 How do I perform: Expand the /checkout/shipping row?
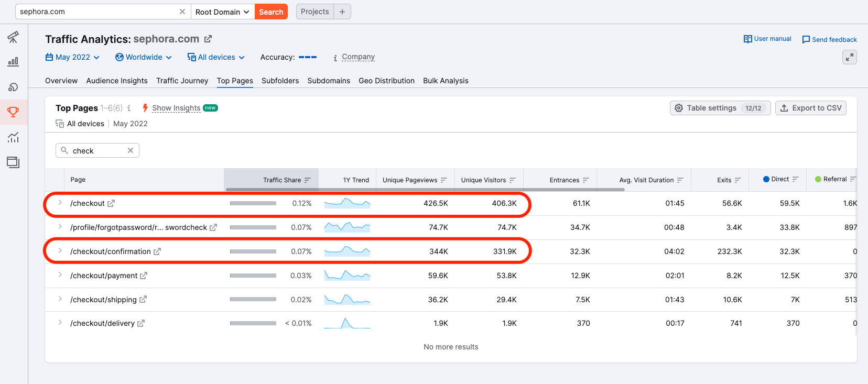point(60,299)
